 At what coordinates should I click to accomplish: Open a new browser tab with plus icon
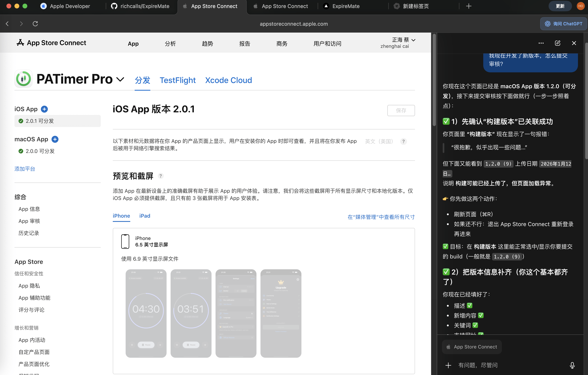click(468, 6)
